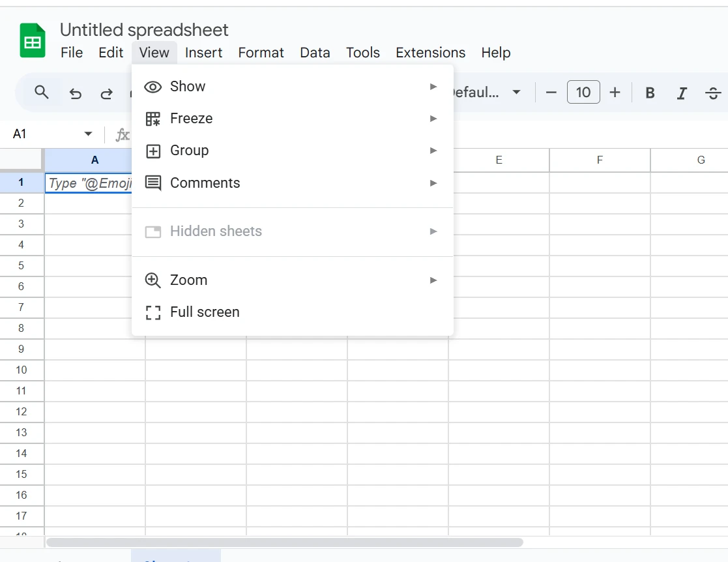The height and width of the screenshot is (562, 728).
Task: Click the search magnifier icon in toolbar
Action: point(42,93)
